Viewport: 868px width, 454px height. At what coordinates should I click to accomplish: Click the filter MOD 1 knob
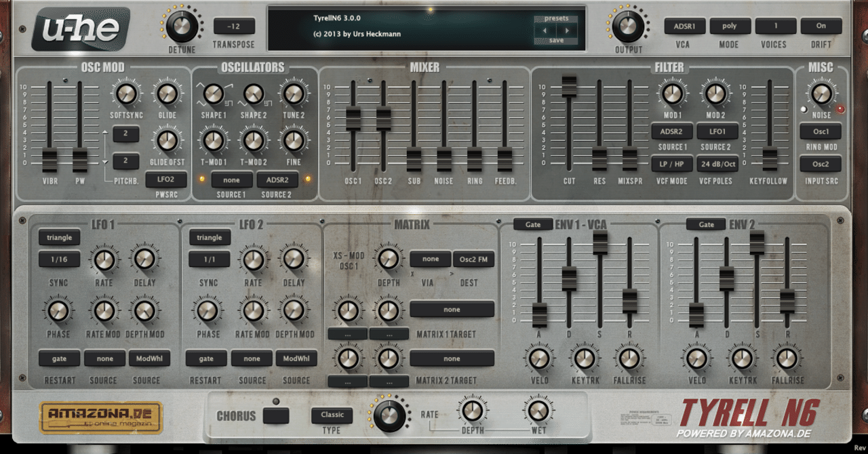(672, 94)
